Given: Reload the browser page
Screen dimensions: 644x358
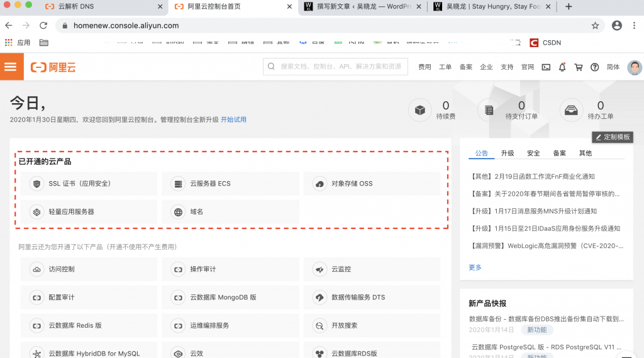Looking at the screenshot, I should (43, 26).
